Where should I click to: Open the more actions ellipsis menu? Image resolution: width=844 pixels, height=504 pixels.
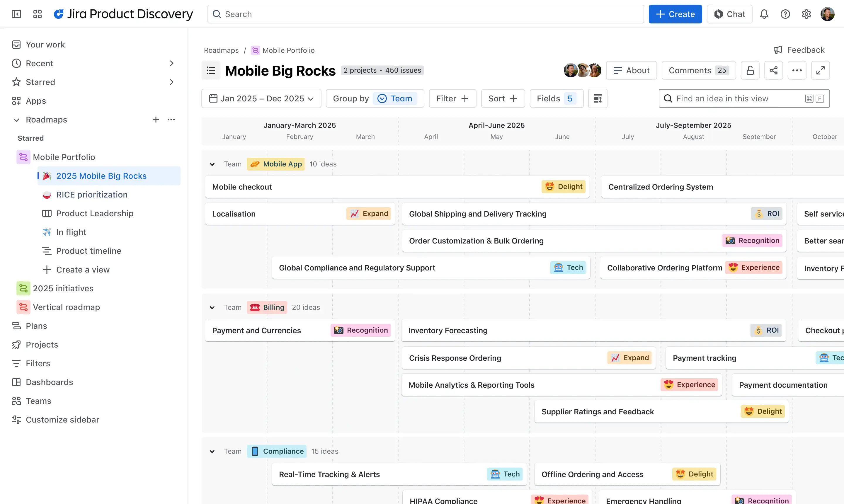pyautogui.click(x=797, y=70)
